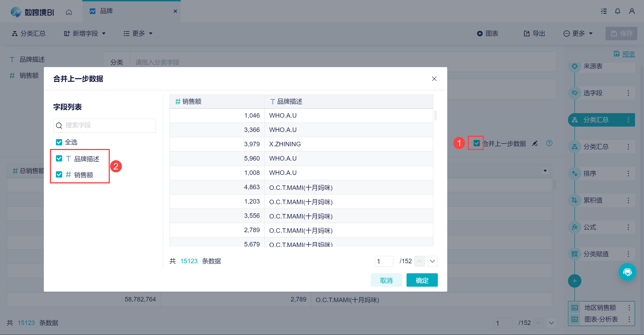Click the help question mark icon
This screenshot has width=644, height=335.
point(549,143)
